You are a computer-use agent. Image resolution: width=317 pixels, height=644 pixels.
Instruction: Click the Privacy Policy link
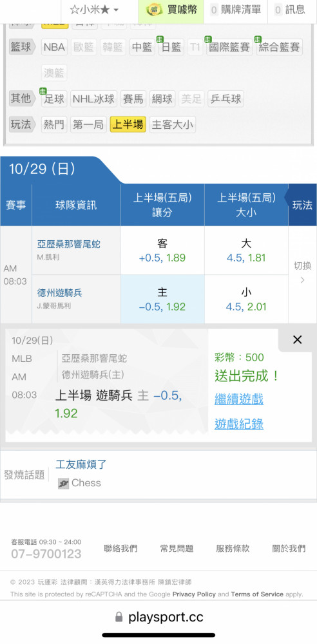[194, 594]
